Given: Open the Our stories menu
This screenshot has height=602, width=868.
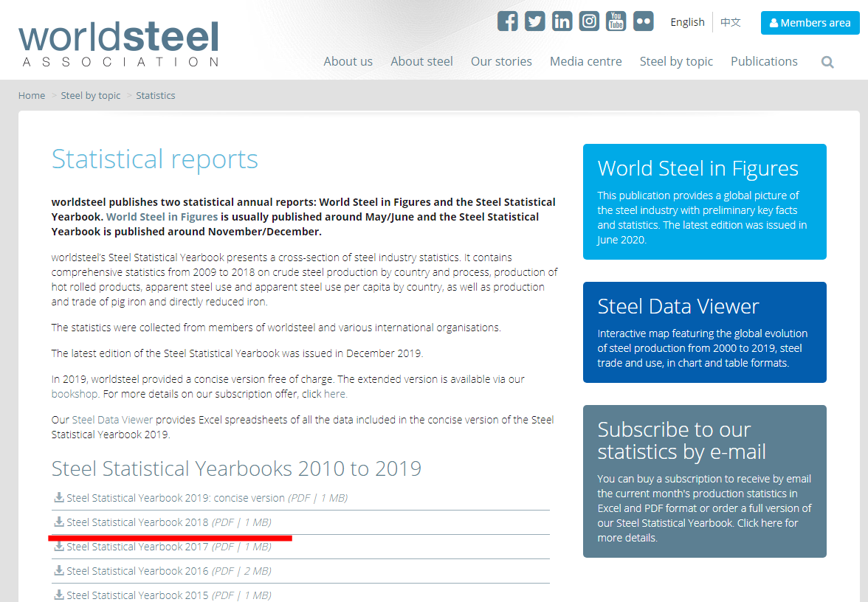Looking at the screenshot, I should click(x=502, y=61).
